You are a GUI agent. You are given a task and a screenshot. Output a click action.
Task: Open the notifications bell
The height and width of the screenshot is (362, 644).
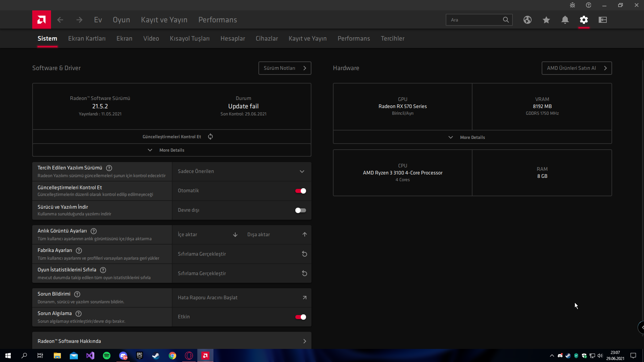pyautogui.click(x=565, y=20)
